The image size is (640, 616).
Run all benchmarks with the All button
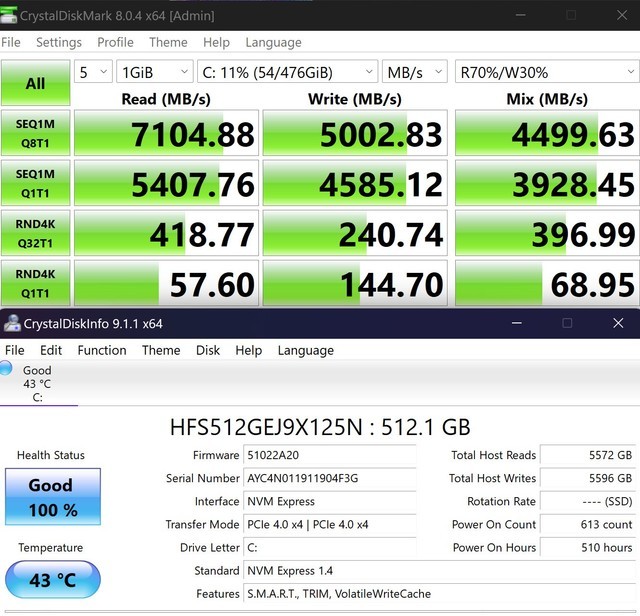35,84
